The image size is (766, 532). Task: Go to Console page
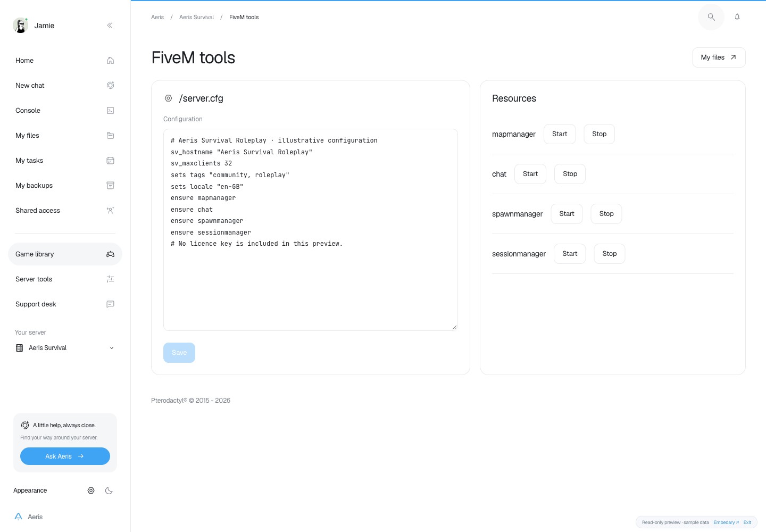[x=65, y=110]
